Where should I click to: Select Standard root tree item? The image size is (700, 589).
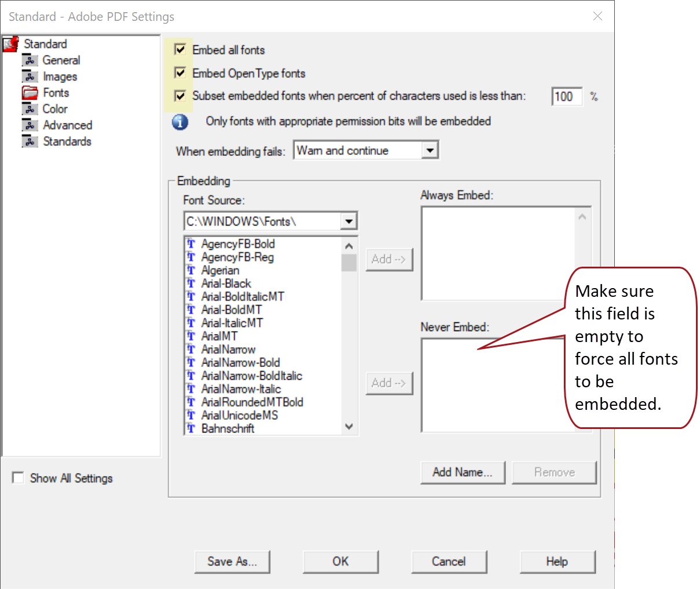45,44
